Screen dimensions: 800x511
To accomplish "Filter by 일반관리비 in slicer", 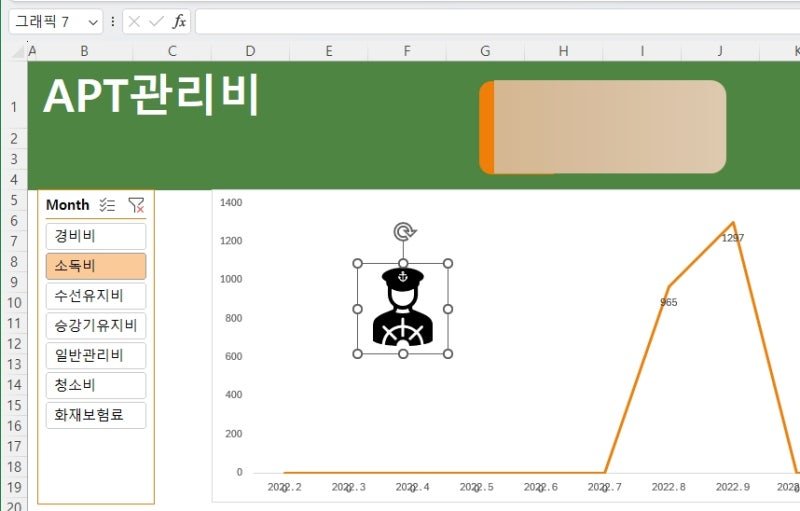I will tap(96, 355).
